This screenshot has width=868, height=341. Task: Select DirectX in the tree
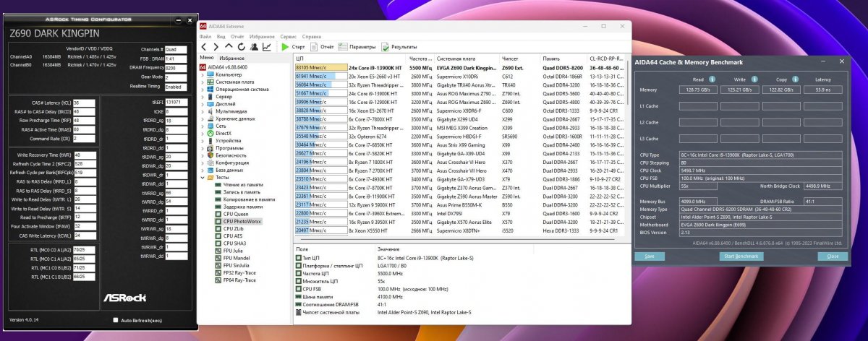(x=219, y=133)
